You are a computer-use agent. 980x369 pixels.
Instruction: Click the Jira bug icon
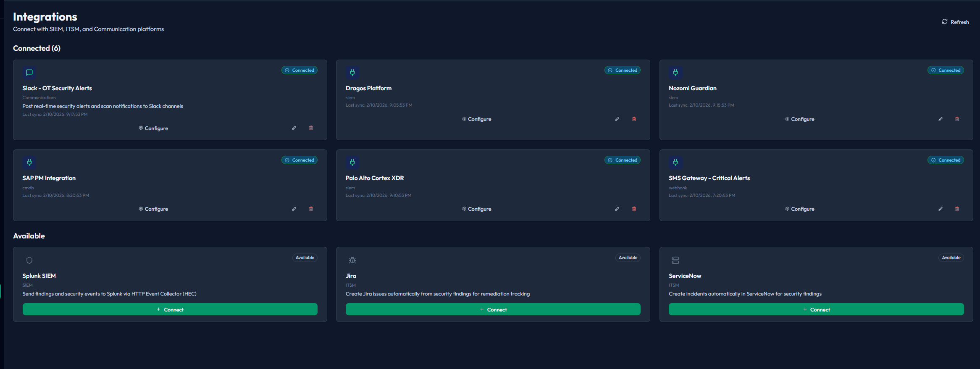pos(352,260)
